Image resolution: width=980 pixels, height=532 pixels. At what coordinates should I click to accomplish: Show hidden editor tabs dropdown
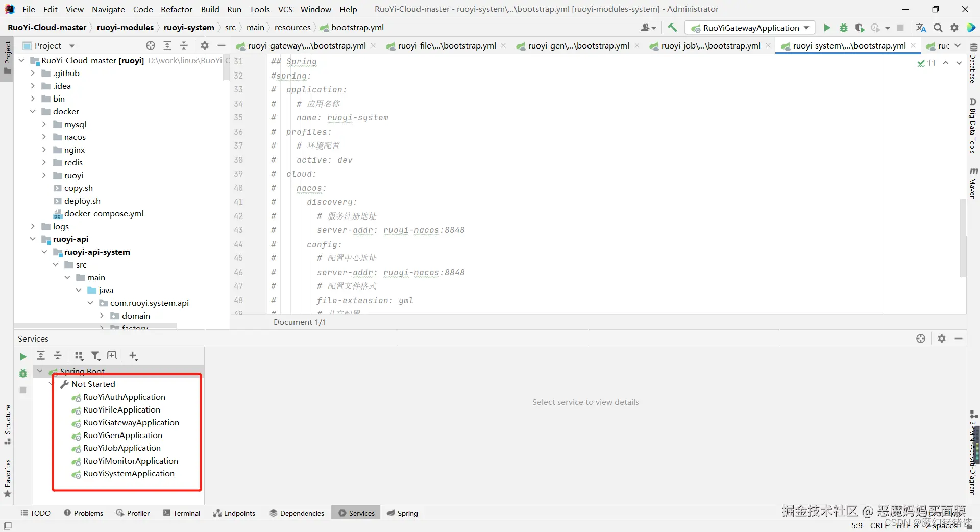[x=958, y=45]
